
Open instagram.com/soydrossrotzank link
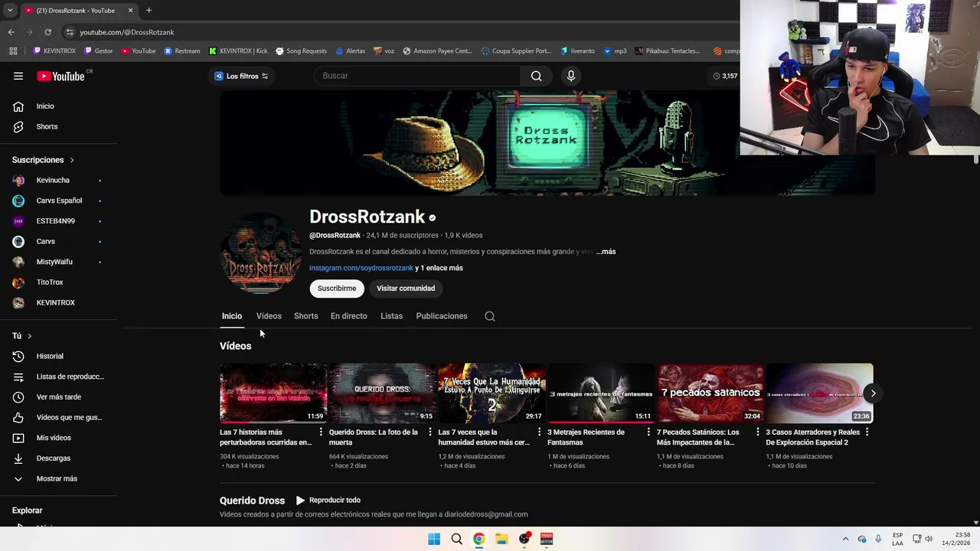pos(361,268)
